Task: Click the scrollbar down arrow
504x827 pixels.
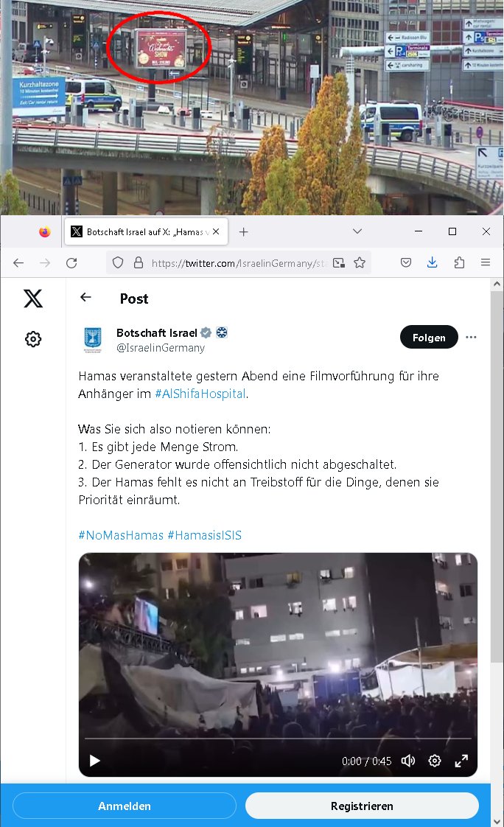Action: pos(497,821)
